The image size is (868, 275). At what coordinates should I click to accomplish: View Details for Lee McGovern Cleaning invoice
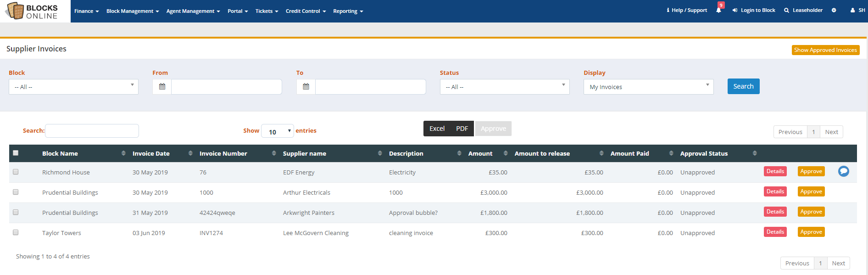[775, 232]
